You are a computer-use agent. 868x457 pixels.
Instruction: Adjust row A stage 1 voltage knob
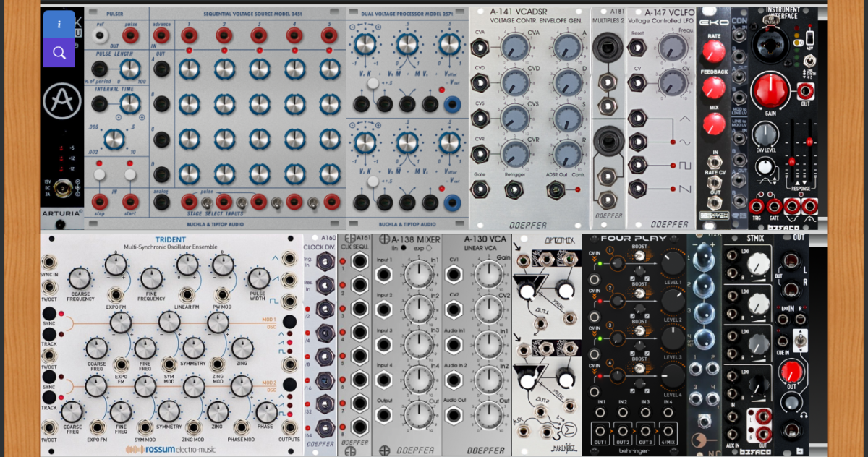click(x=189, y=69)
